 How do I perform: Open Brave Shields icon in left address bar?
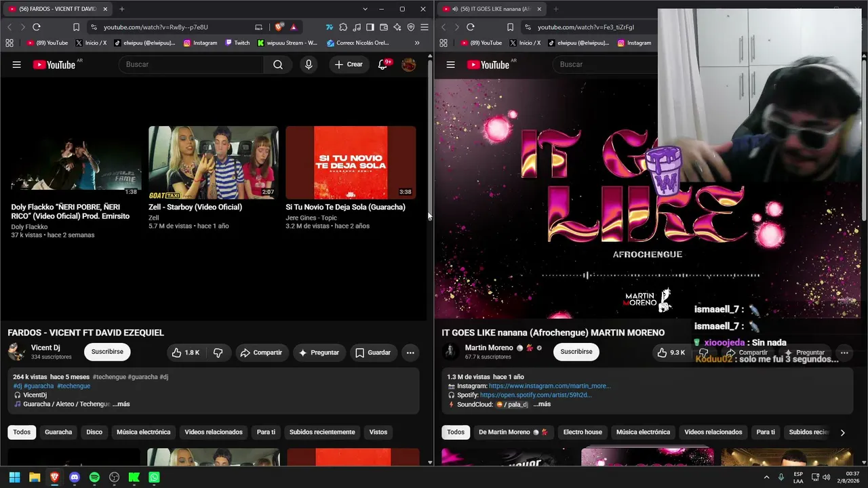click(x=279, y=27)
